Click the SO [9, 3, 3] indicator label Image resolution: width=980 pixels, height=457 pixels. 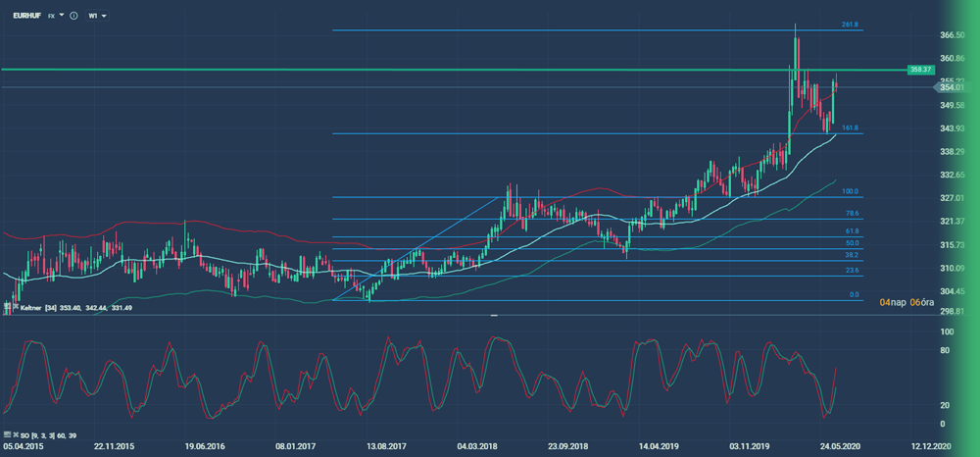pos(42,432)
